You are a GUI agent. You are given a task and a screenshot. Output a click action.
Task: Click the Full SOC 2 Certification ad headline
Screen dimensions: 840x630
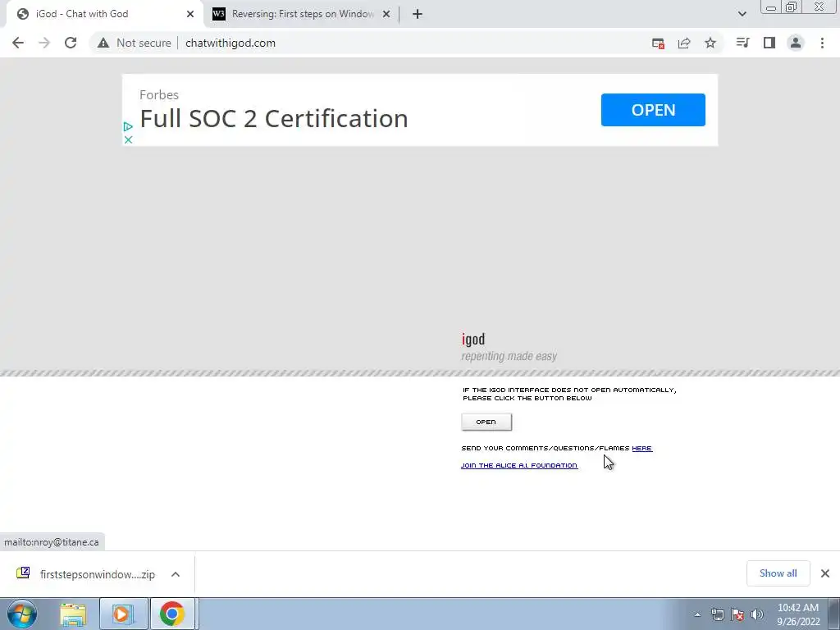pos(274,118)
